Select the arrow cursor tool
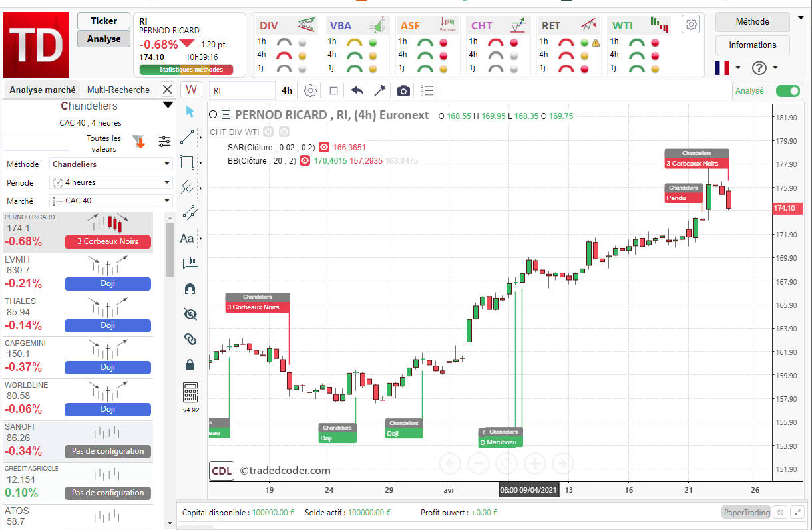Screen dimensions: 812x530 tap(190, 111)
